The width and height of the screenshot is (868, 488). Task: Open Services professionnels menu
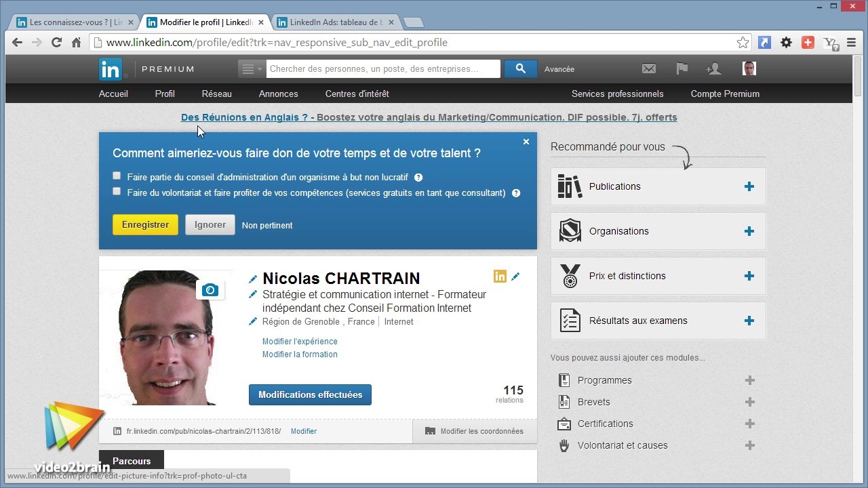(x=618, y=94)
